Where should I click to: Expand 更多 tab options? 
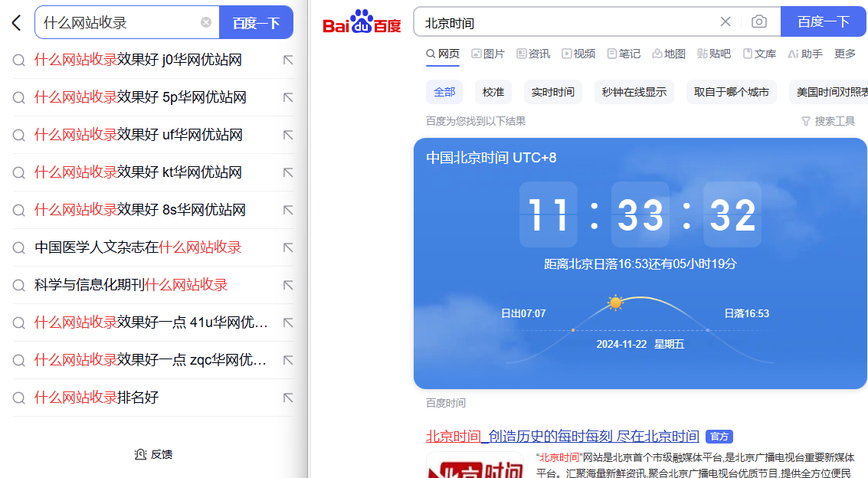(x=845, y=54)
